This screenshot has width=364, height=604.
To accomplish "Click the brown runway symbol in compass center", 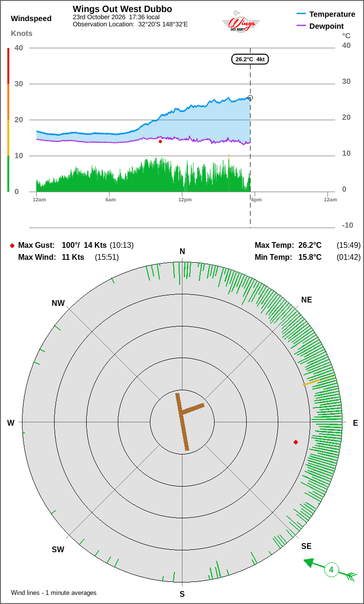I will tap(189, 421).
